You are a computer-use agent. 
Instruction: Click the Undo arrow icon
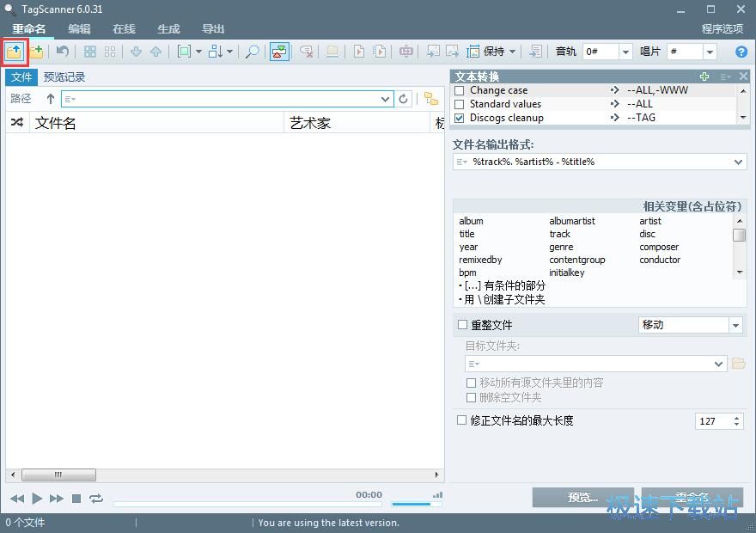pyautogui.click(x=61, y=52)
